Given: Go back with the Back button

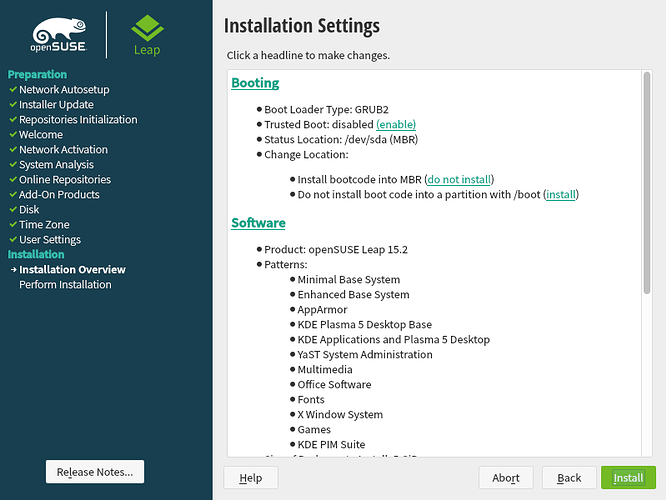Looking at the screenshot, I should tap(569, 478).
